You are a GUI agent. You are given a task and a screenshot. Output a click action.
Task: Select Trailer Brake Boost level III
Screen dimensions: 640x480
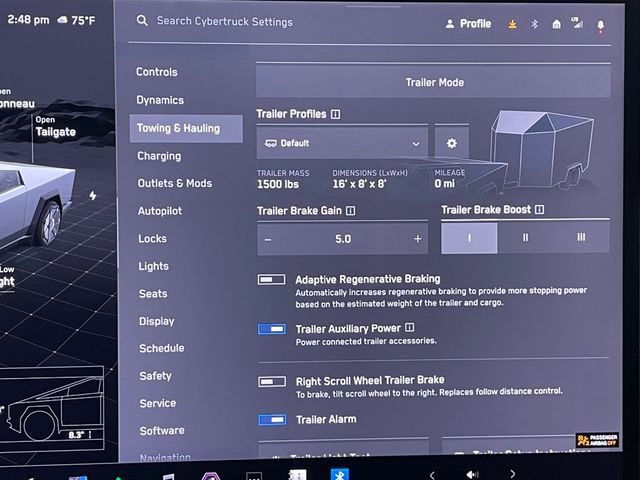click(581, 237)
